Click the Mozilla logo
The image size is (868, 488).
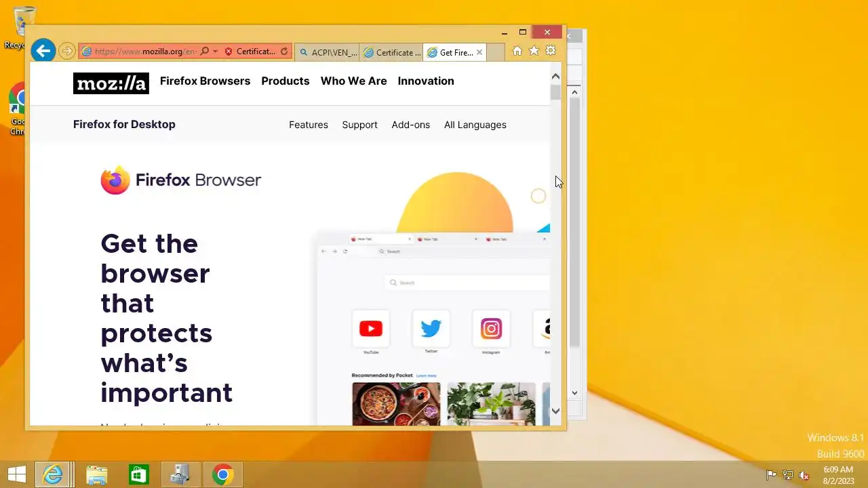pos(111,83)
